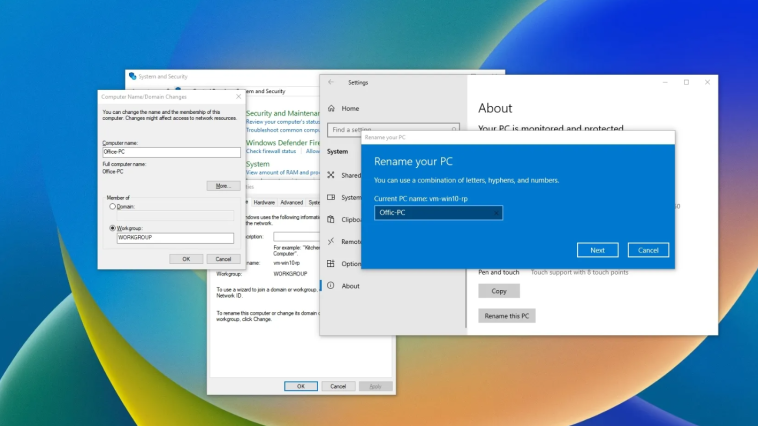Viewport: 758px width, 426px height.
Task: Select the Workgroup radio button
Action: tap(113, 228)
